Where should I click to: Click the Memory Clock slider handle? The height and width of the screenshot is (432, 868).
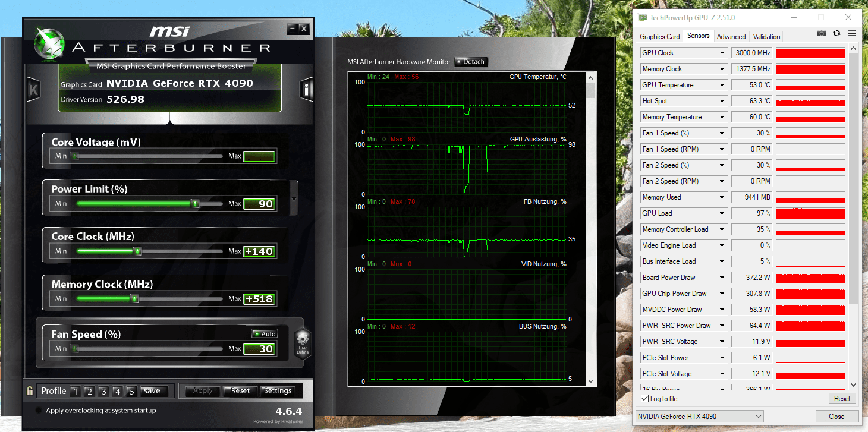tap(135, 299)
